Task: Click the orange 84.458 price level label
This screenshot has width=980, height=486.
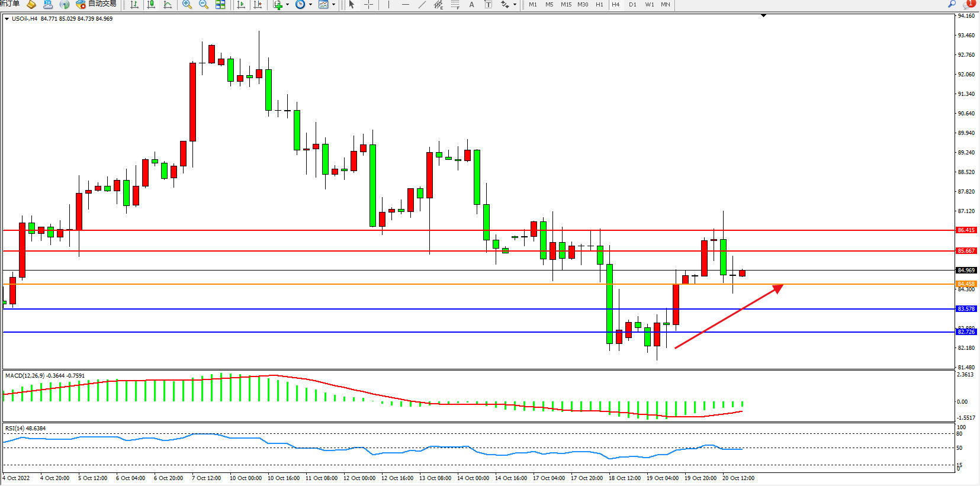Action: (966, 284)
